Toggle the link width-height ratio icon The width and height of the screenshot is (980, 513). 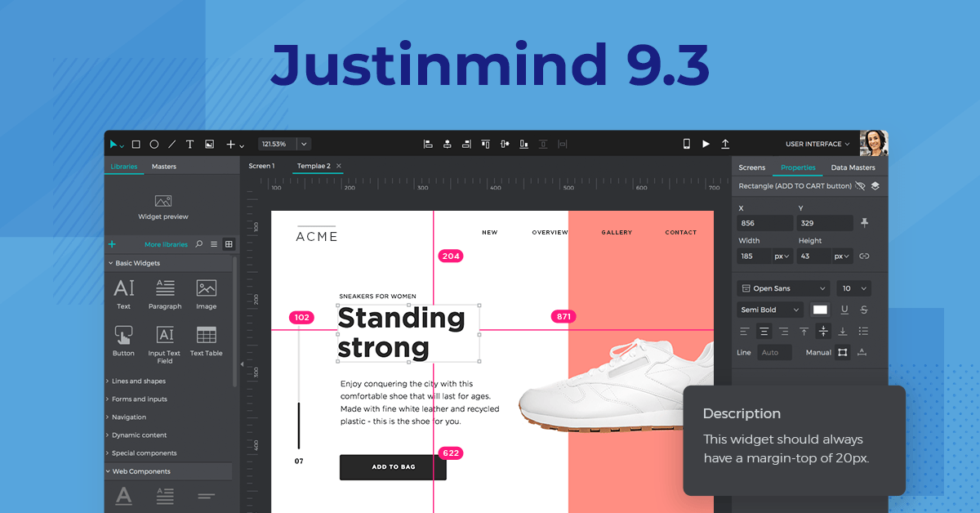tap(864, 256)
